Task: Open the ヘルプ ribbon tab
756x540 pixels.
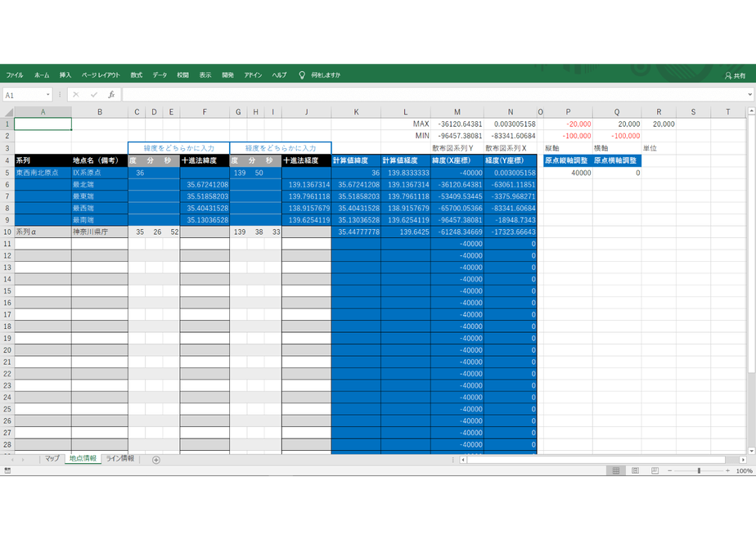Action: (x=279, y=75)
